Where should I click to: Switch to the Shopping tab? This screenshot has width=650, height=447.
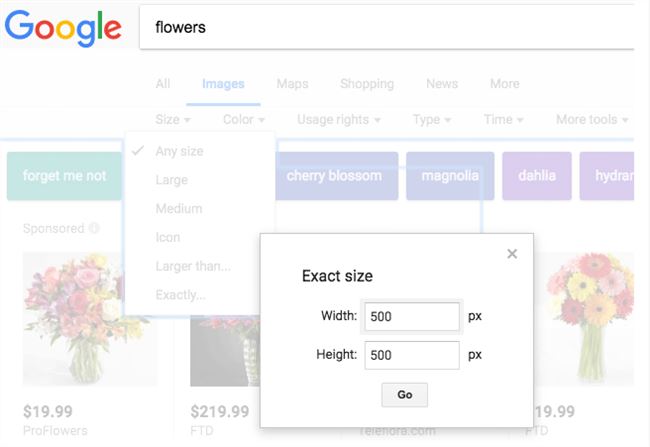(x=366, y=84)
